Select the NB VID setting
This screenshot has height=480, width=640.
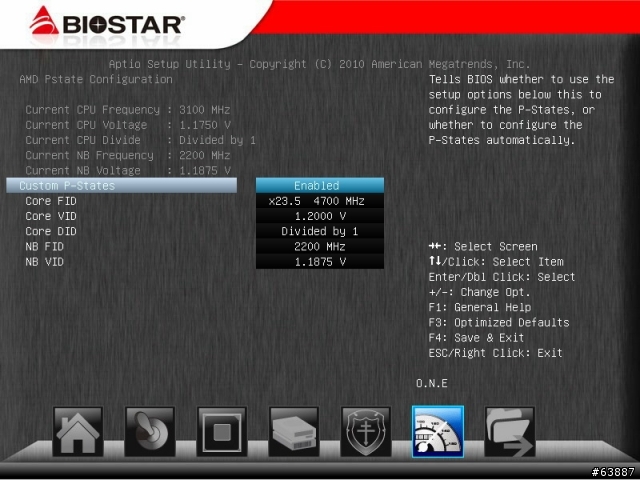click(44, 262)
